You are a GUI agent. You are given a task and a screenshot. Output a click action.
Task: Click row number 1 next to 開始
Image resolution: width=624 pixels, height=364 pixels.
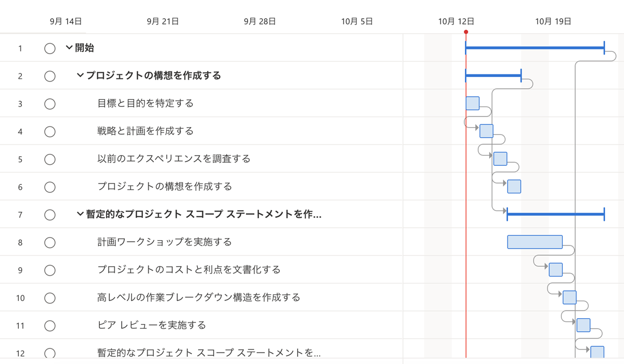pos(20,48)
